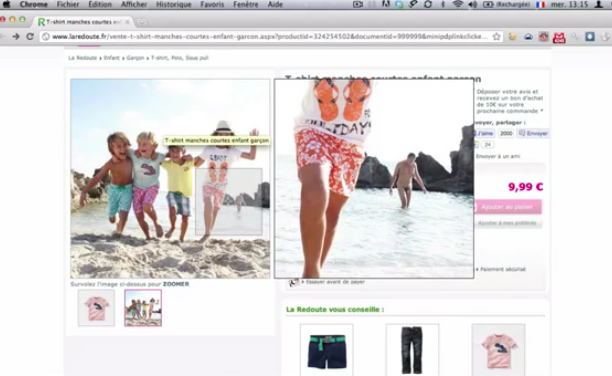612x376 pixels.
Task: Click Ajouter à mes préférés button
Action: click(x=507, y=223)
